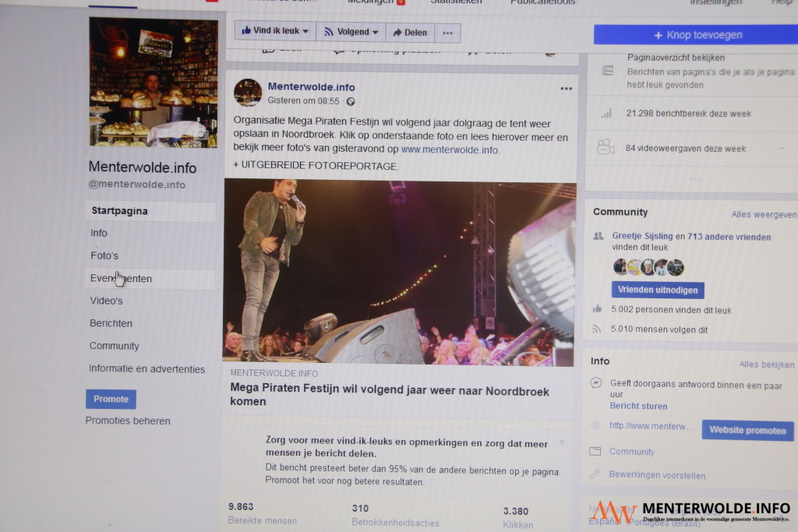
Task: Click 3.380 Klikken stat
Action: click(x=518, y=518)
